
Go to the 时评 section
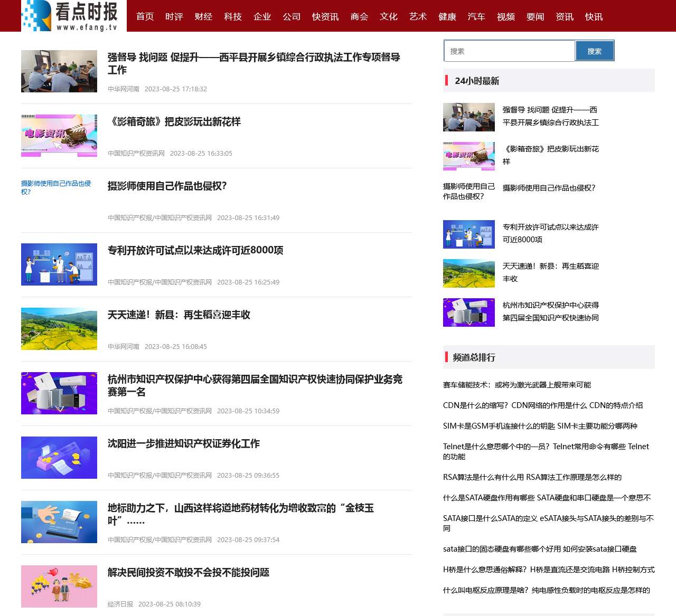click(174, 17)
